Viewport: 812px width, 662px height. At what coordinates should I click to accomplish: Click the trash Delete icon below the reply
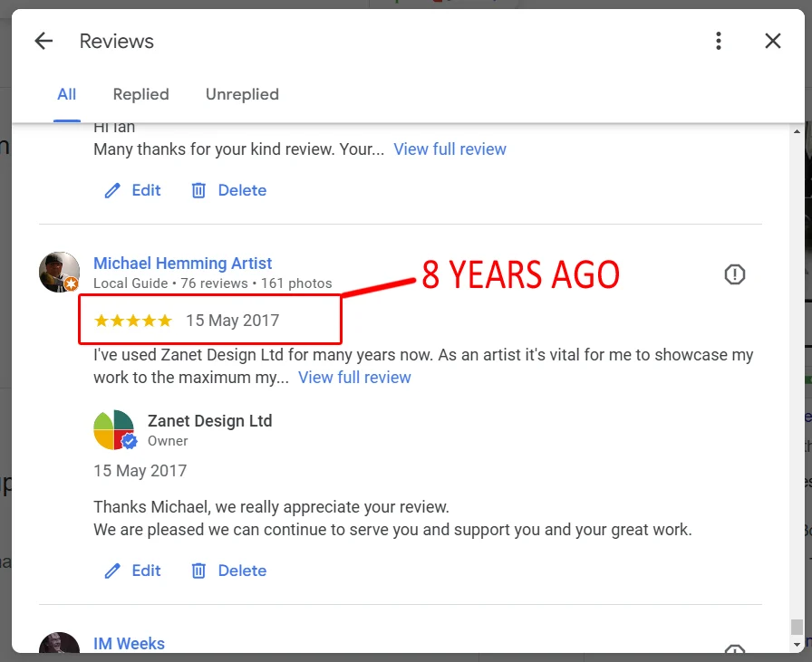[198, 571]
